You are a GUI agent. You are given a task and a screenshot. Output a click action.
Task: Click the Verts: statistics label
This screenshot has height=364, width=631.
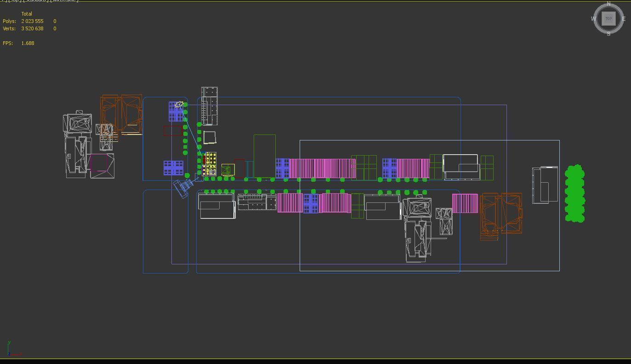click(9, 28)
